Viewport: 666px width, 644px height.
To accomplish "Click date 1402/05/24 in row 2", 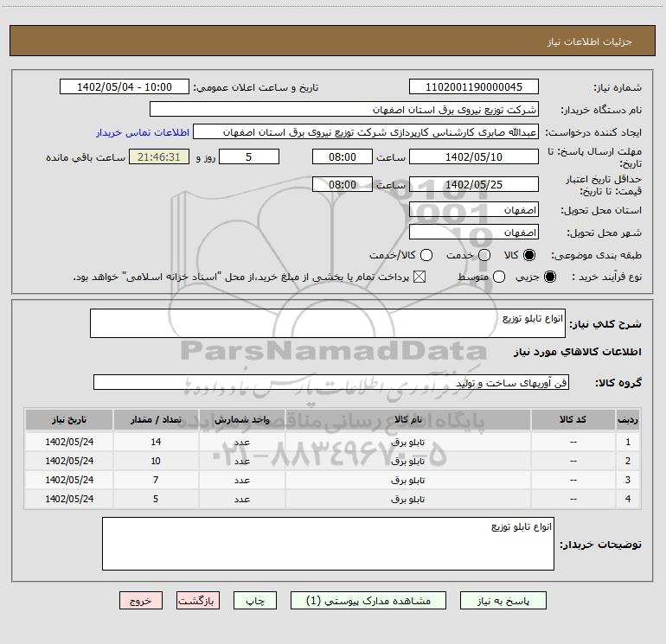I will click(69, 461).
